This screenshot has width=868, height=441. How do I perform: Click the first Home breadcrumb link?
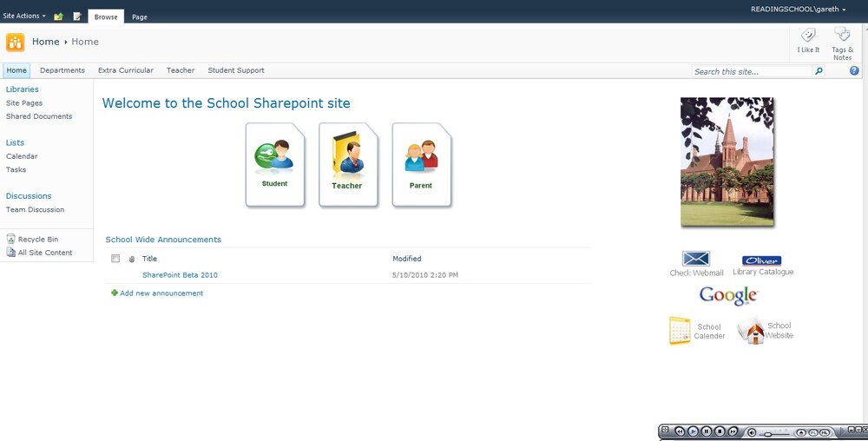[45, 42]
